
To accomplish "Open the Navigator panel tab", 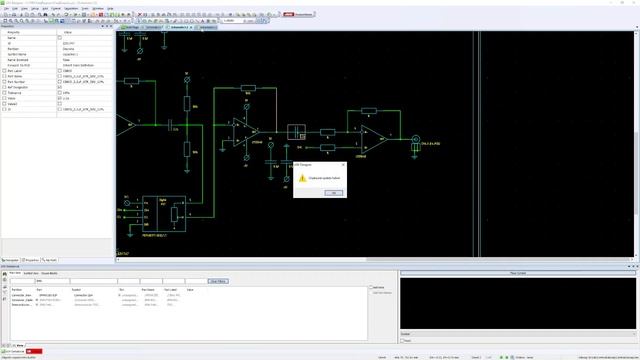I will click(x=11, y=260).
